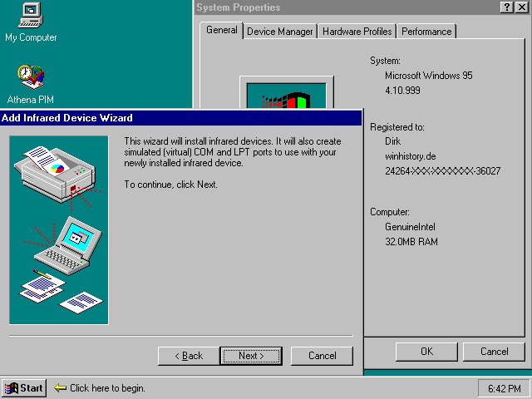The width and height of the screenshot is (532, 399).
Task: Go Back in the Infrared Device Wizard
Action: [189, 356]
